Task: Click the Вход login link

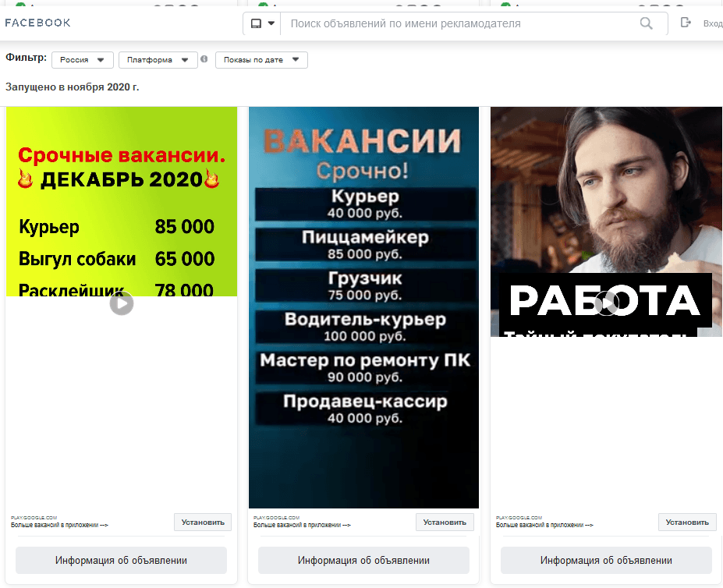Action: [x=712, y=24]
